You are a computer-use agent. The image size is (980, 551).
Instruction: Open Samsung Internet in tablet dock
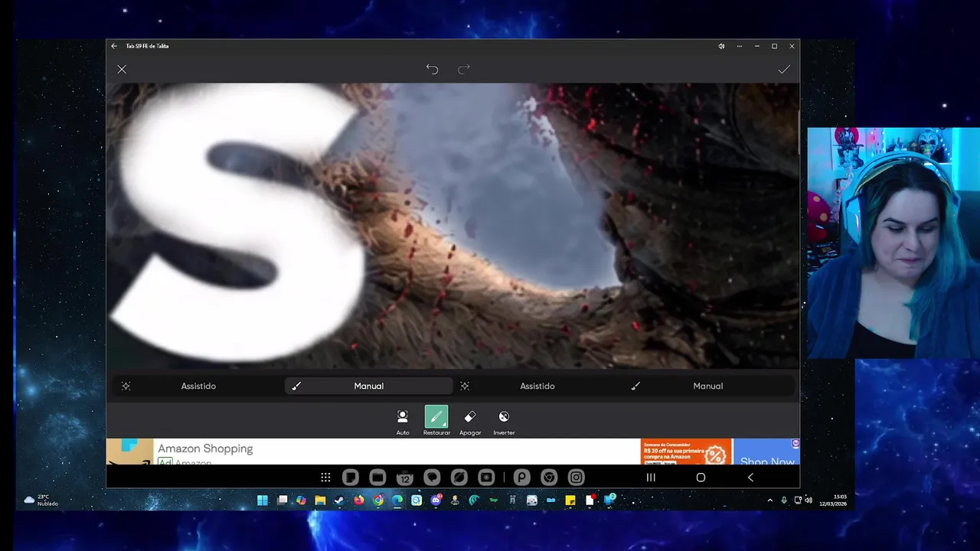click(x=459, y=478)
